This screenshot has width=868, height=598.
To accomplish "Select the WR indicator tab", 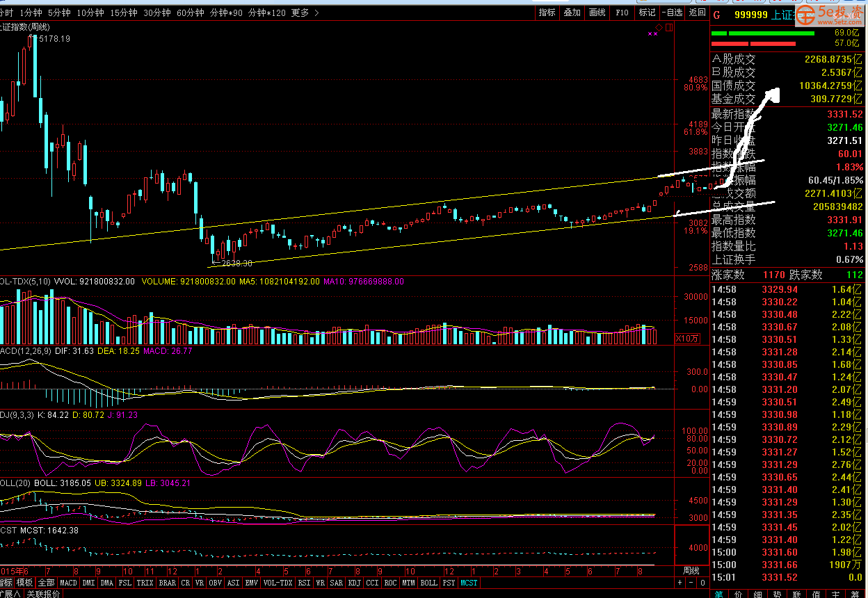I will [321, 583].
